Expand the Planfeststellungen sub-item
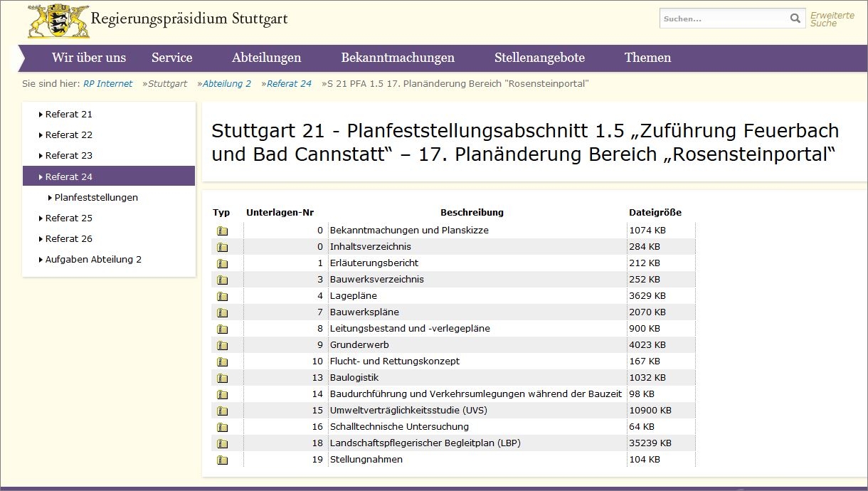Screen dimensions: 868x491 [x=96, y=197]
